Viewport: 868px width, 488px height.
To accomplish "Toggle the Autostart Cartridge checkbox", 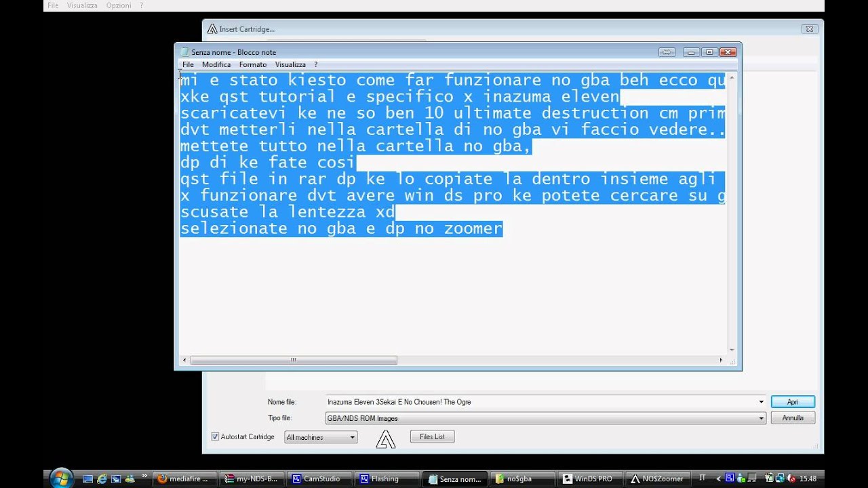I will [215, 436].
